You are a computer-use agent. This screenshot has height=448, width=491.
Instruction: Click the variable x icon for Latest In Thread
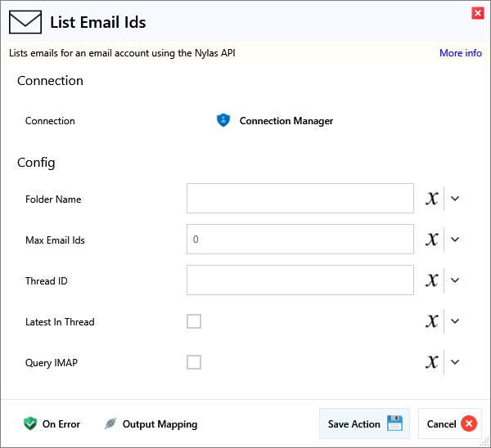[432, 321]
